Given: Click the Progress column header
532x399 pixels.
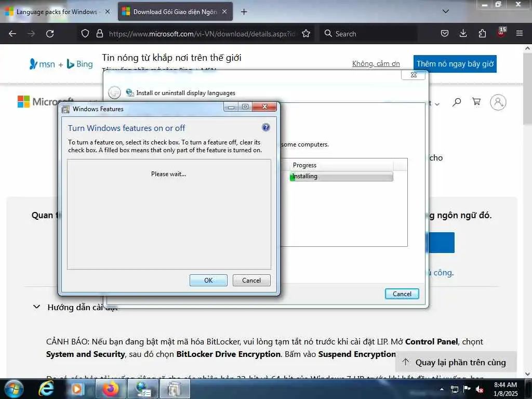Looking at the screenshot, I should 341,165.
